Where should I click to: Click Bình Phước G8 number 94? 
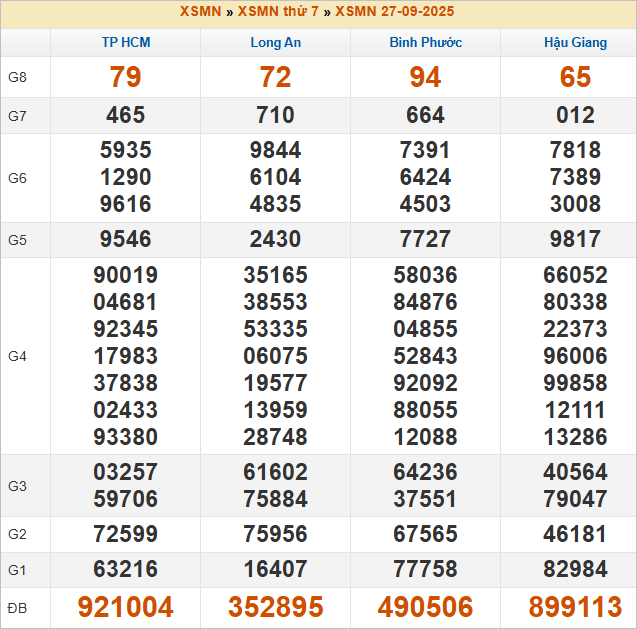click(426, 77)
